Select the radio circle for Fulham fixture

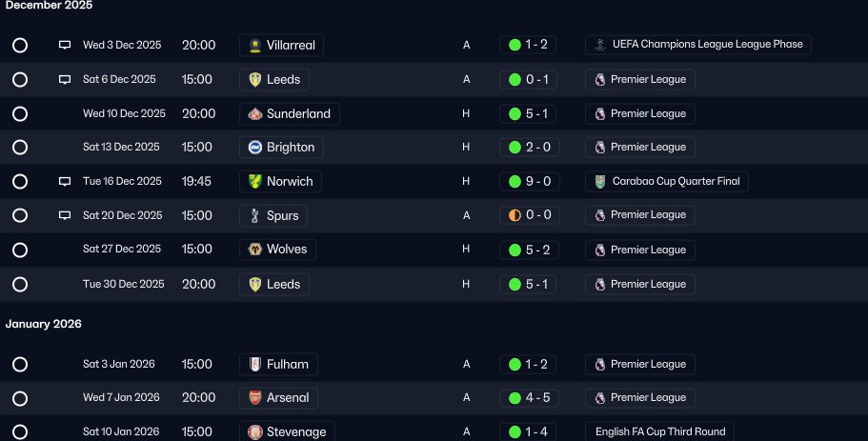[20, 364]
